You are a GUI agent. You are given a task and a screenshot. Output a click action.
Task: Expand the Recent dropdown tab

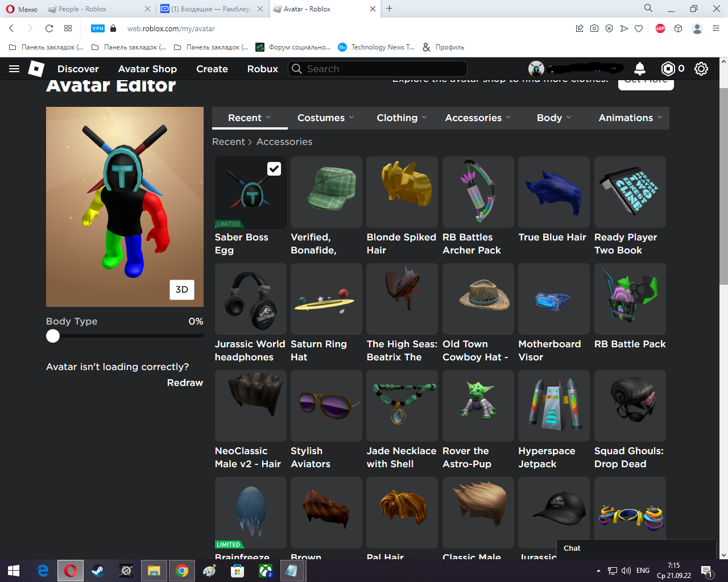pyautogui.click(x=250, y=118)
